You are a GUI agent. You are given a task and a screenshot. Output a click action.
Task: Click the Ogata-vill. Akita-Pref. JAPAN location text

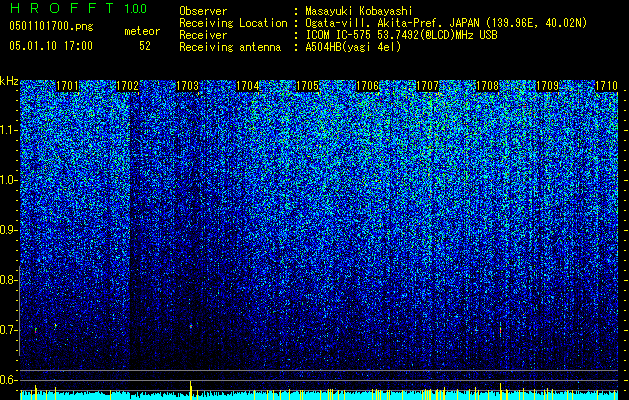pyautogui.click(x=446, y=23)
